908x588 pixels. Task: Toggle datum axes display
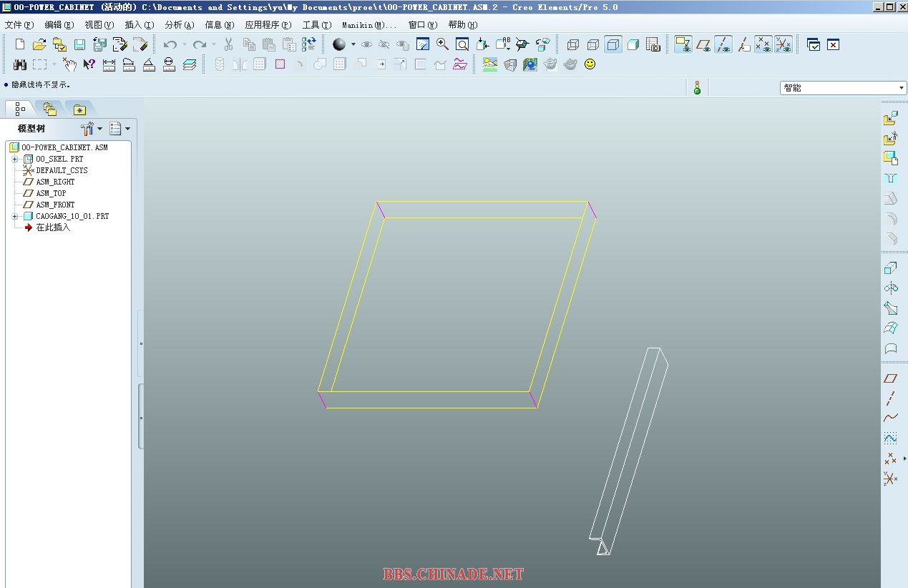point(723,45)
